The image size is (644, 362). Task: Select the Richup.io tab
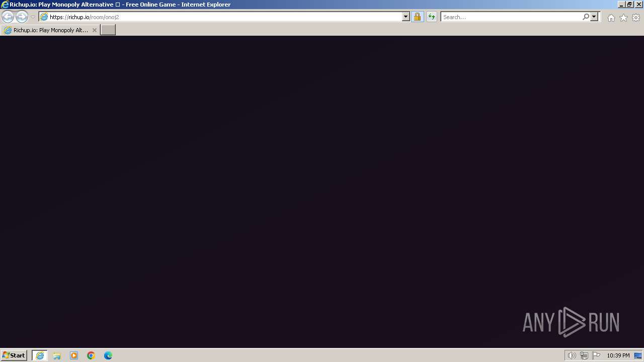[x=50, y=30]
